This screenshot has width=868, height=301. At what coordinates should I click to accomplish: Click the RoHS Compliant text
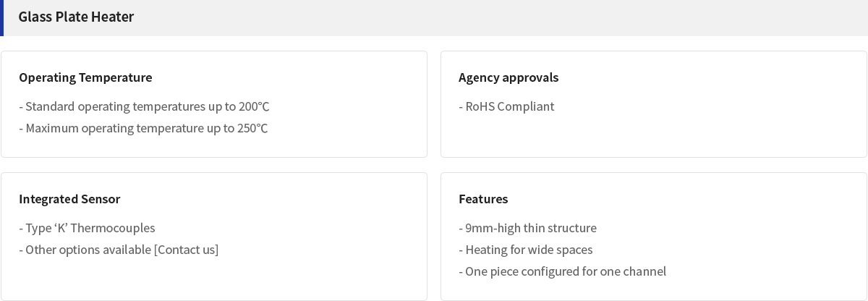[x=506, y=106]
